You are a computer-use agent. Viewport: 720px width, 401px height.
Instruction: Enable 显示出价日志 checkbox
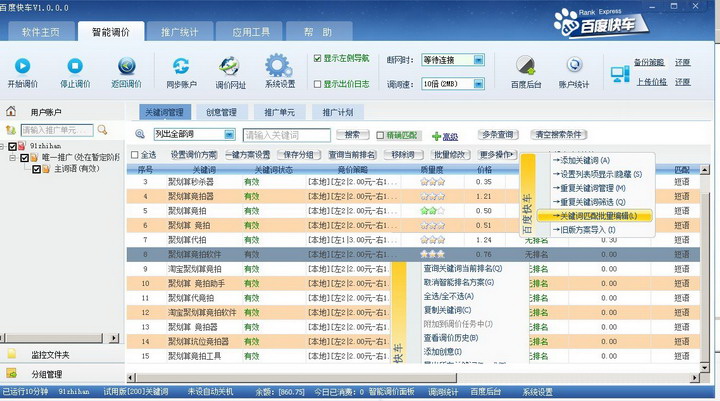click(317, 85)
